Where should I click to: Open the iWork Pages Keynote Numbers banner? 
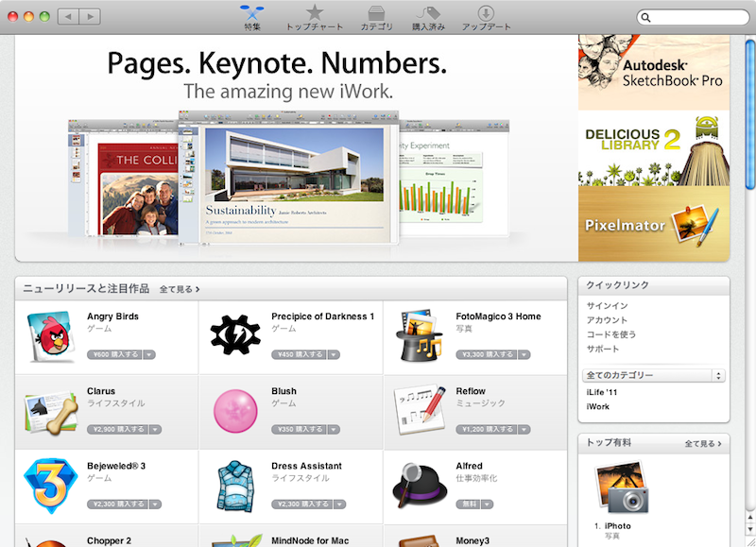(x=297, y=148)
